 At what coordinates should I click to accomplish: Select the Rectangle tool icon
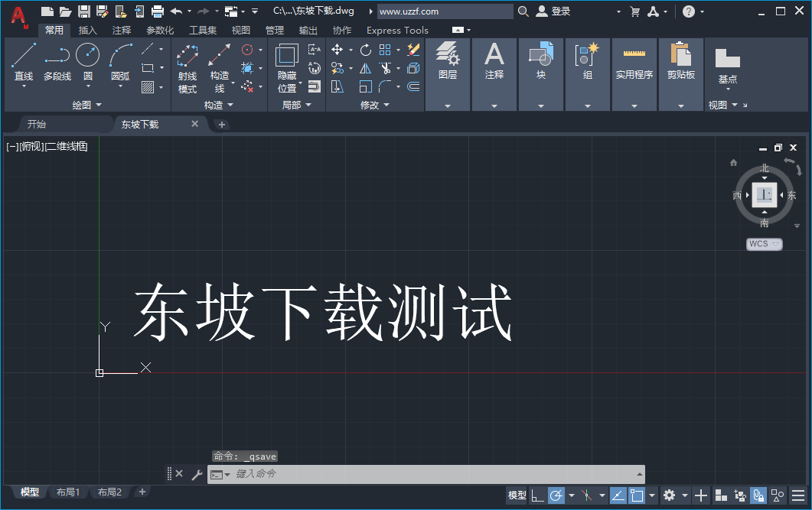click(148, 68)
